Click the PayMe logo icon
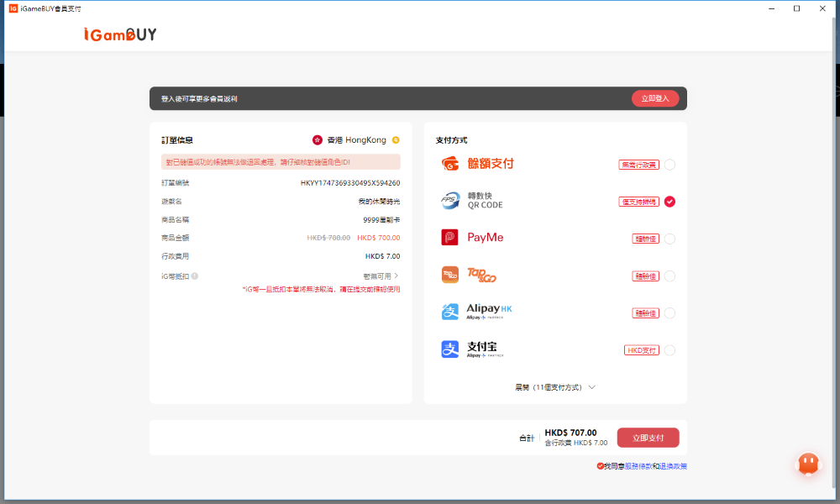 [450, 238]
